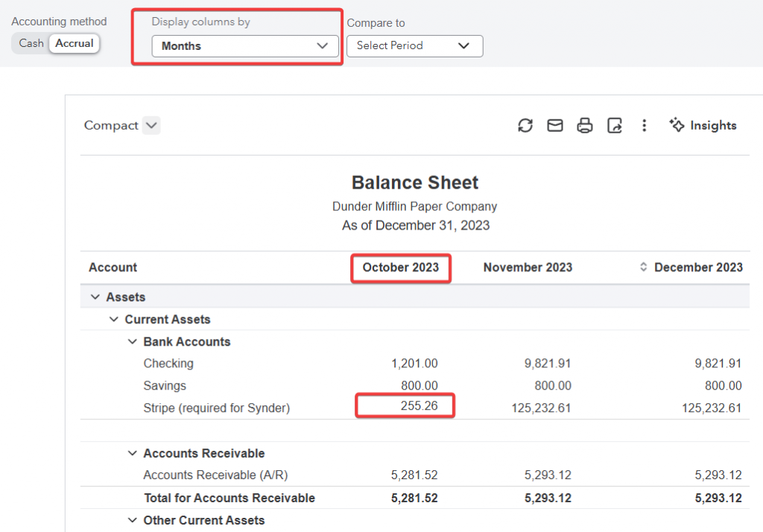763x532 pixels.
Task: Click the export report icon
Action: 615,126
